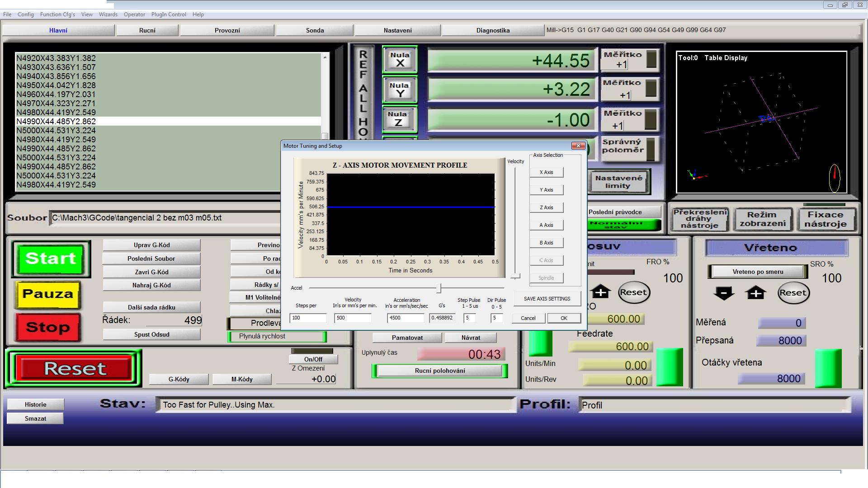
Task: Switch to the Sonda tab
Action: tap(315, 30)
